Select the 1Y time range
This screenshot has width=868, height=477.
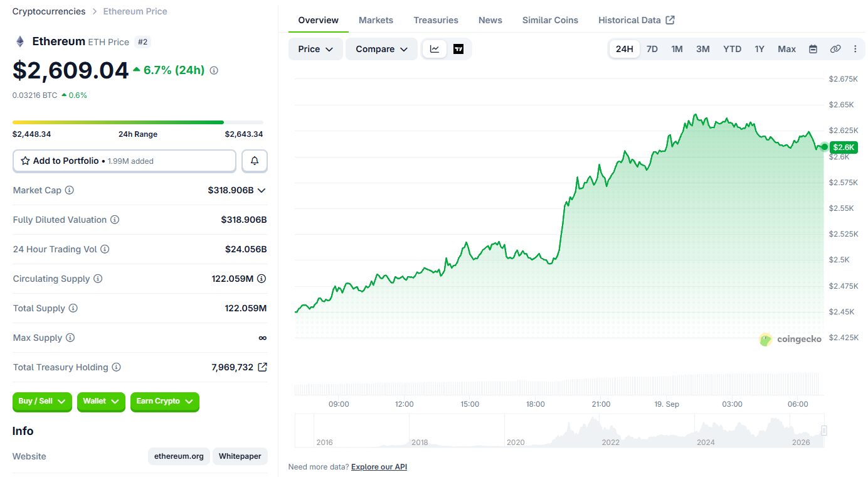pos(760,49)
